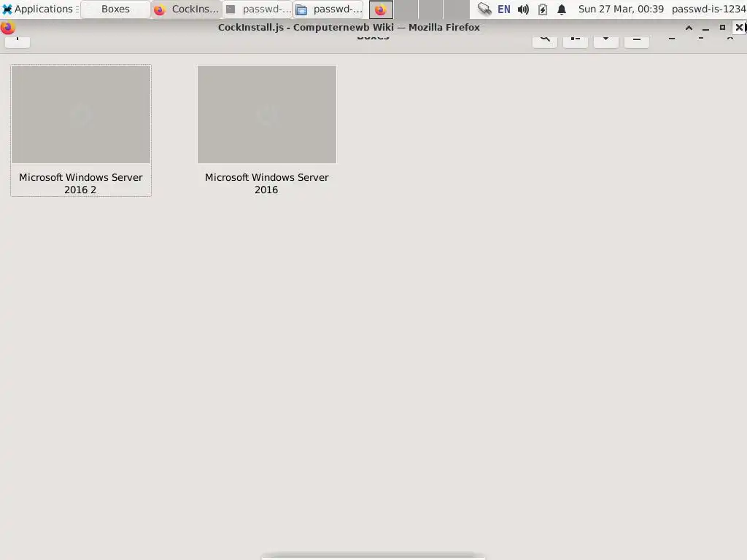Open the Applications menu in the panel
The image size is (747, 560).
[x=40, y=9]
